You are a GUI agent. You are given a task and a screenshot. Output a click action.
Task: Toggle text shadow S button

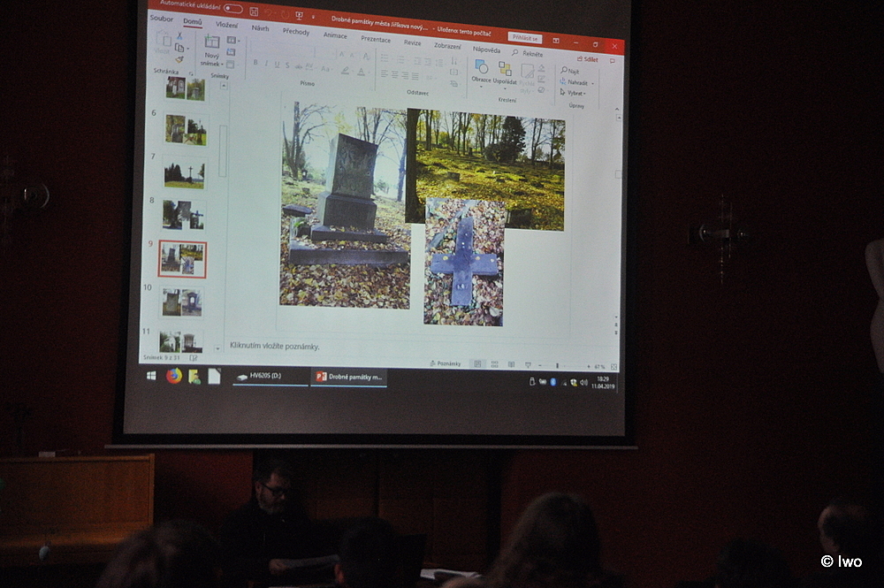click(287, 66)
